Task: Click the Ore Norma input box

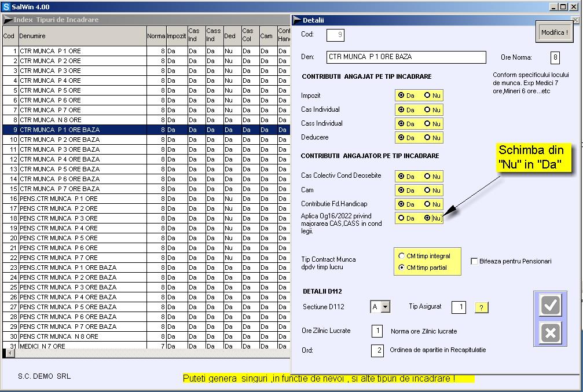Action: click(x=555, y=57)
